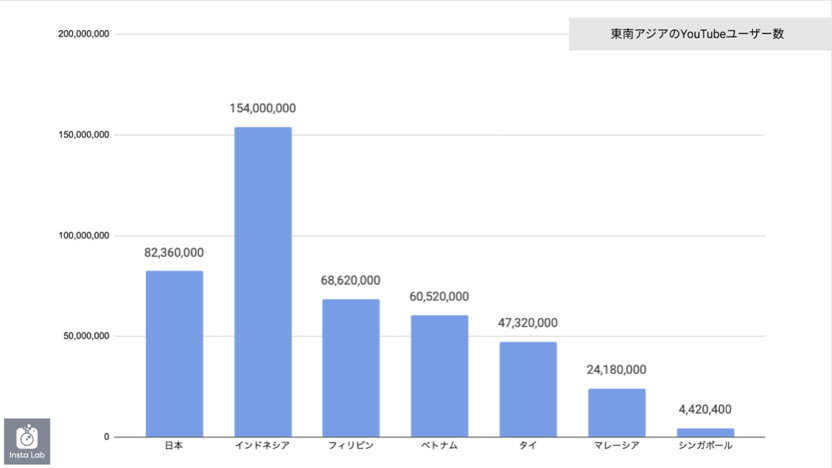Click the 200,000,000 y-axis value

[x=84, y=34]
